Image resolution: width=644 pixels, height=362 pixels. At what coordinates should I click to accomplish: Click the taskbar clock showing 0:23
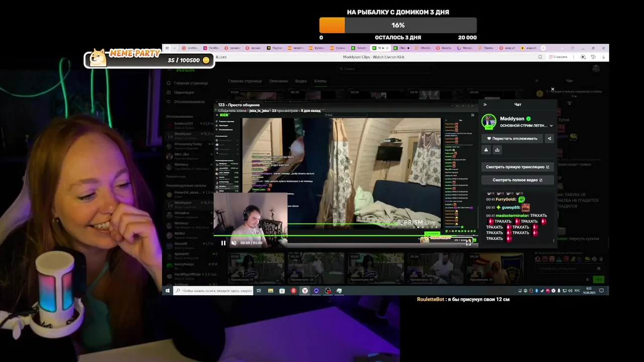[589, 291]
